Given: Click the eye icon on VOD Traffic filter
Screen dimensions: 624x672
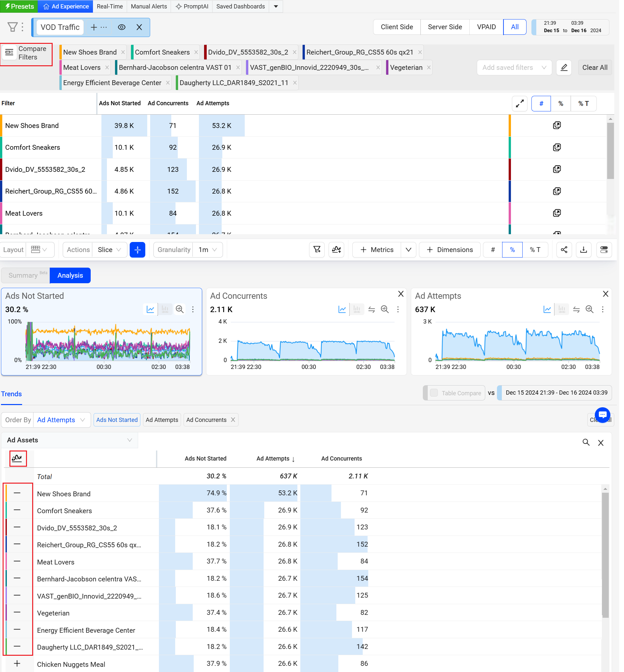Looking at the screenshot, I should [x=122, y=27].
